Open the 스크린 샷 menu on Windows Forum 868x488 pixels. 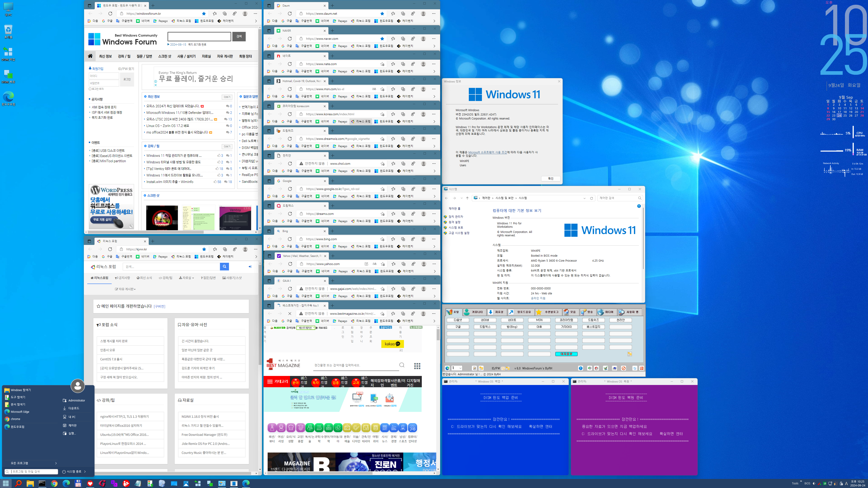pyautogui.click(x=165, y=56)
